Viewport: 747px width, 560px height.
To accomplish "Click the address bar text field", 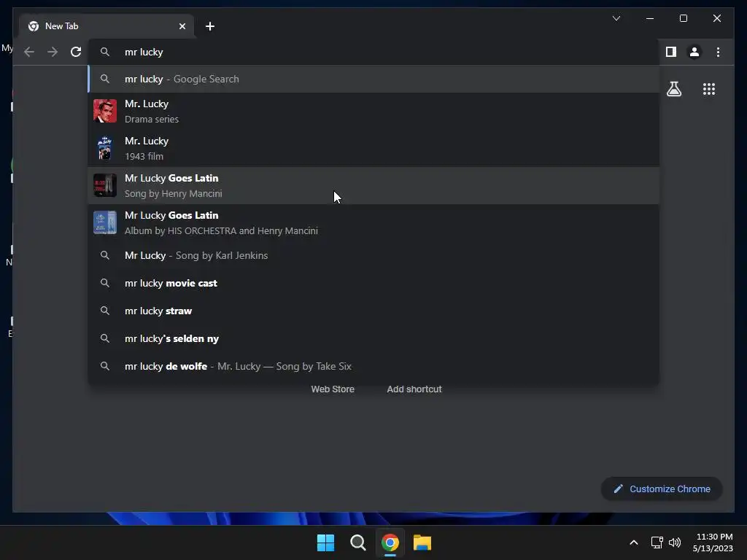I will click(373, 52).
